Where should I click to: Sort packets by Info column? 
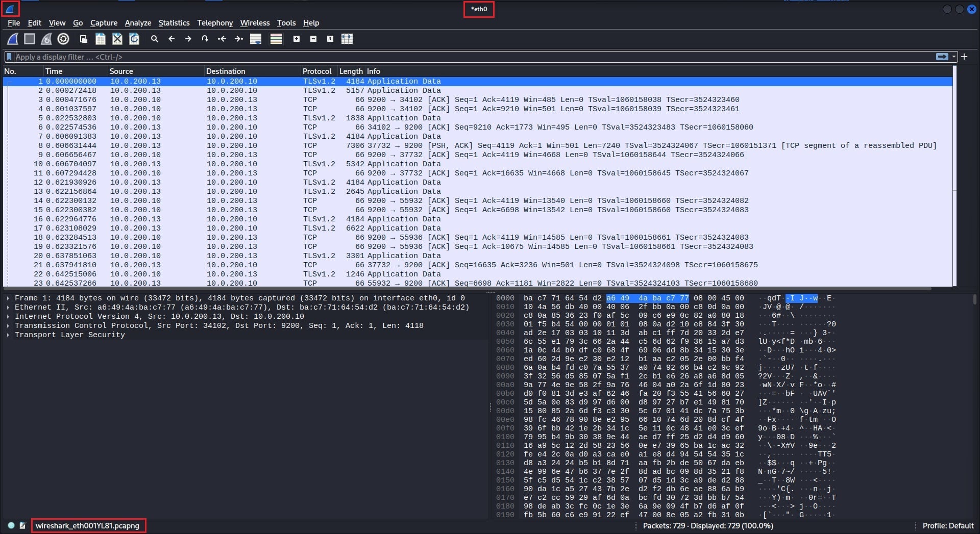[x=658, y=71]
